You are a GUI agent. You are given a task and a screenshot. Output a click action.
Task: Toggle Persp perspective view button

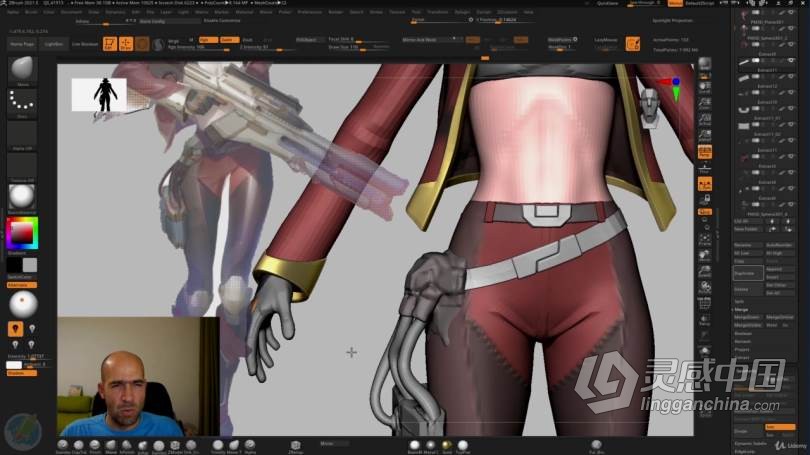click(705, 152)
